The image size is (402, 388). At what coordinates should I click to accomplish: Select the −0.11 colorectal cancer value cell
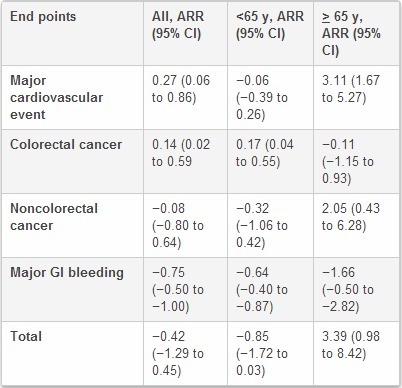(356, 161)
